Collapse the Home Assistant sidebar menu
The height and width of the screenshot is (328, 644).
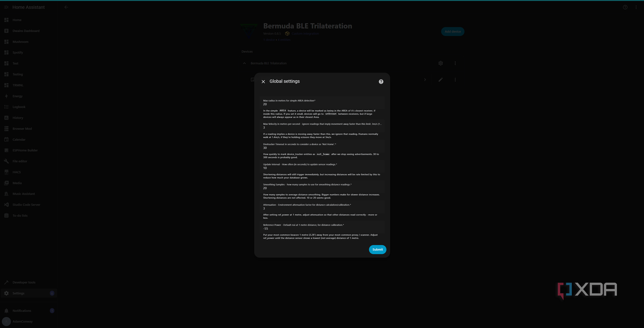[x=6, y=7]
